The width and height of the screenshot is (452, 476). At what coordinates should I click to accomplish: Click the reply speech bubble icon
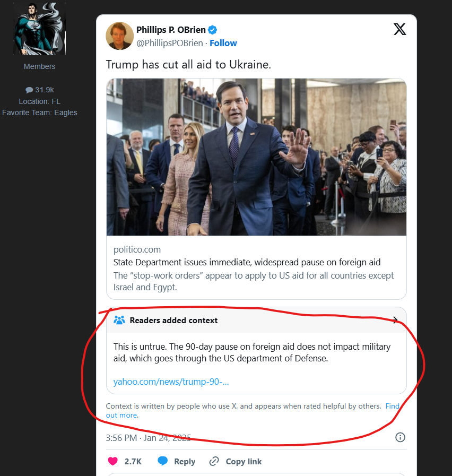pos(163,461)
